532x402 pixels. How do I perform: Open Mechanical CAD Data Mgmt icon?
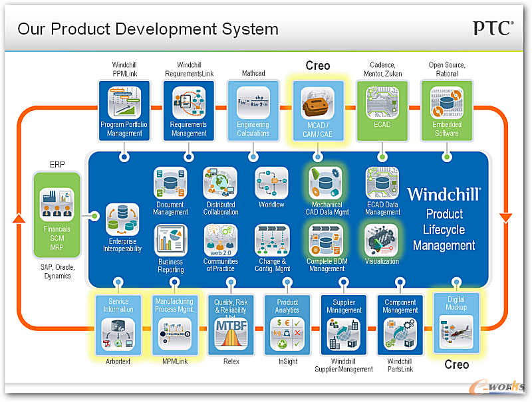325,183
